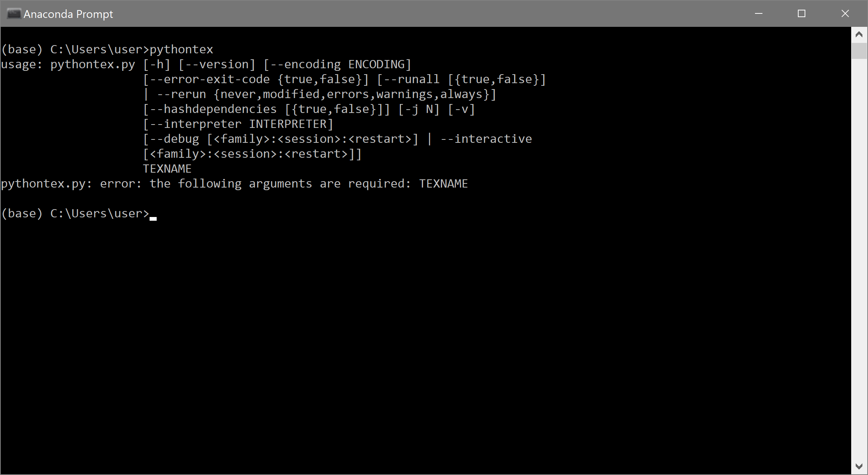Close the Anaconda Prompt window
The width and height of the screenshot is (868, 475).
tap(845, 13)
